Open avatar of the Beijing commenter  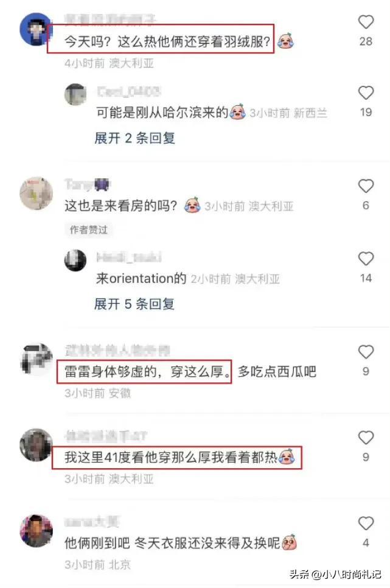pos(36,531)
